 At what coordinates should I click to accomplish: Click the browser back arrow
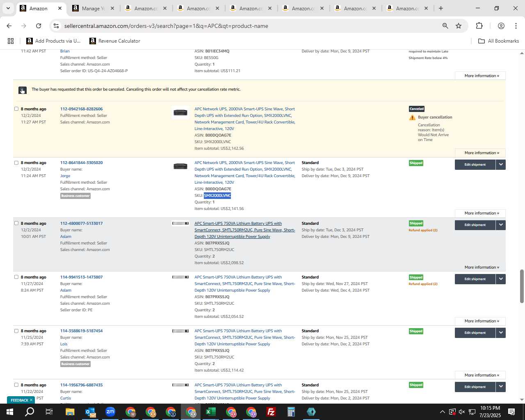[9, 26]
